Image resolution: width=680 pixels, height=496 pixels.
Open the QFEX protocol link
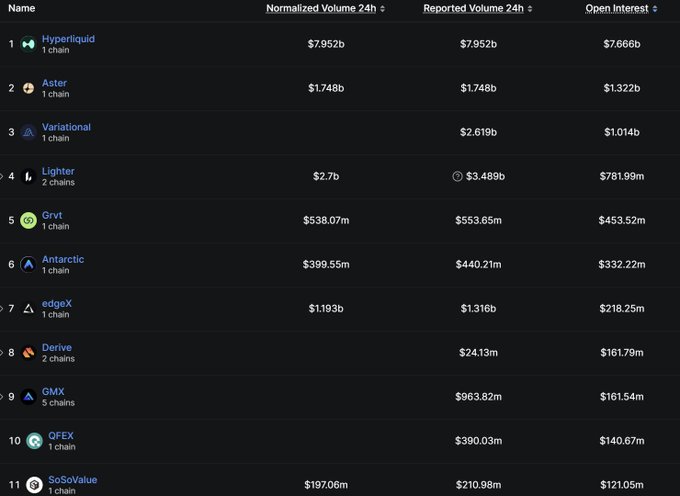click(61, 436)
